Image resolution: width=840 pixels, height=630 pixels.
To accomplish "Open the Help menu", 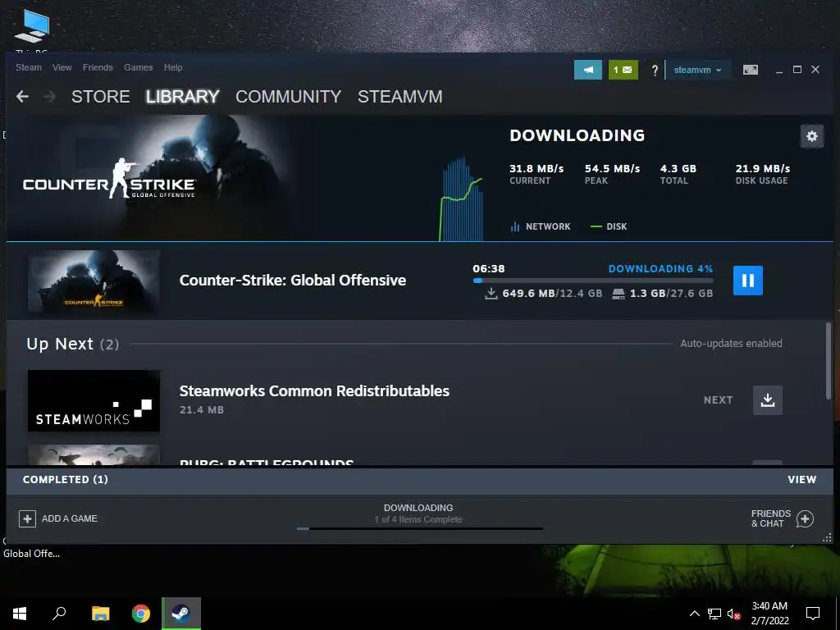I will [x=173, y=67].
